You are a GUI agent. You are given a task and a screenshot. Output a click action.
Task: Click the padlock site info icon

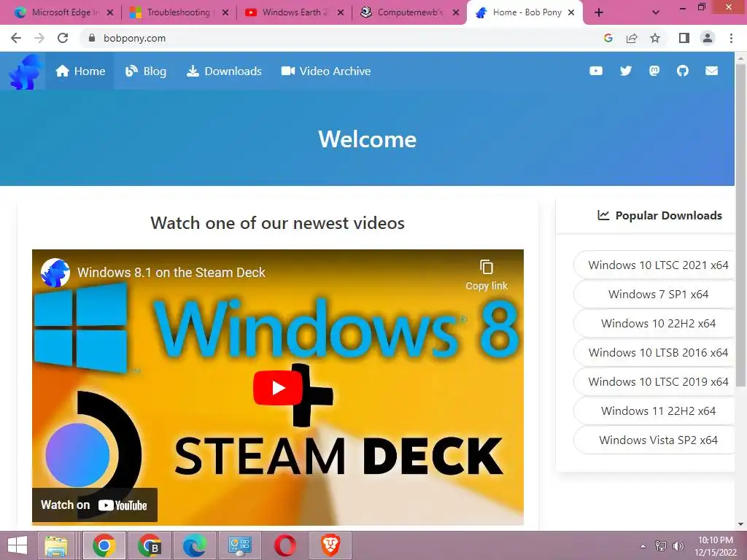pyautogui.click(x=92, y=38)
